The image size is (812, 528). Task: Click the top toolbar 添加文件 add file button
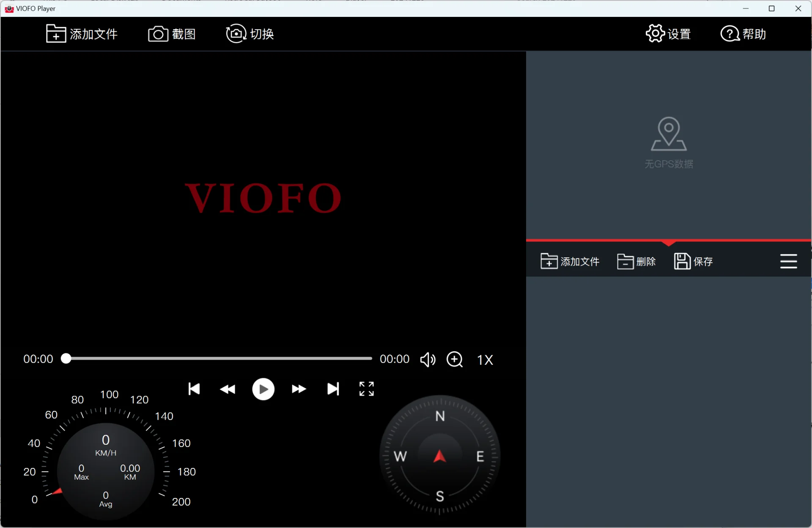(x=82, y=34)
